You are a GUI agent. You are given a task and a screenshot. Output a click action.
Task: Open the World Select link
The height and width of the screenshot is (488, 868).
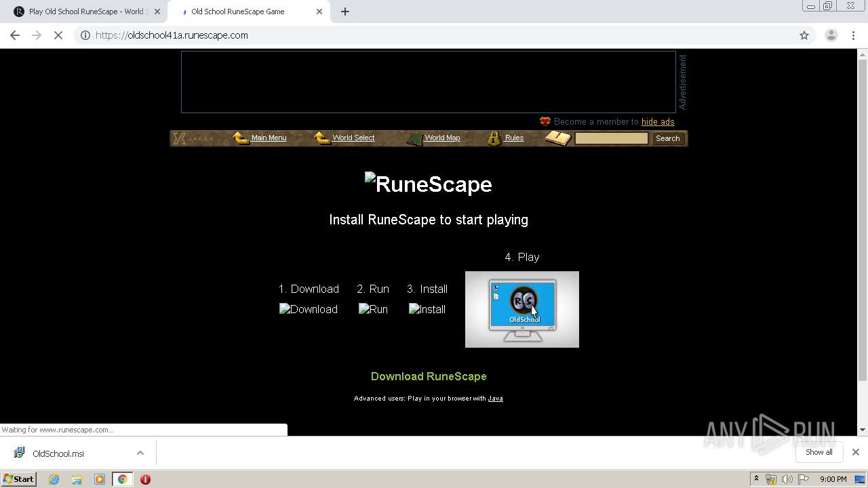point(353,138)
